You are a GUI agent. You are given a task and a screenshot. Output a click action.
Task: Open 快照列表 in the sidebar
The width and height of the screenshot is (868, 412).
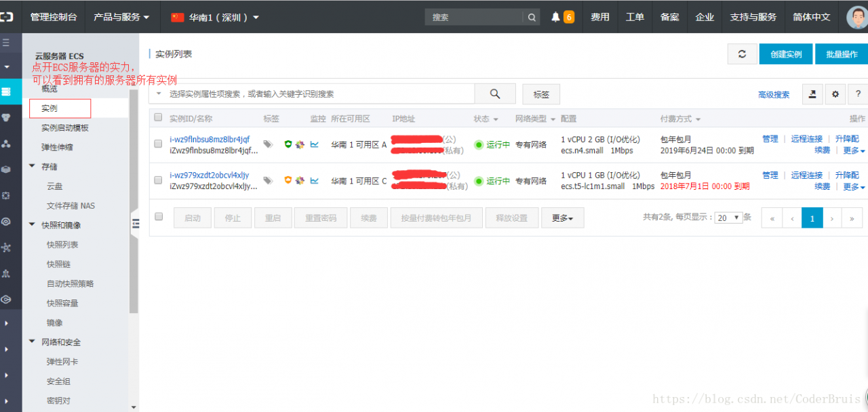pyautogui.click(x=62, y=245)
